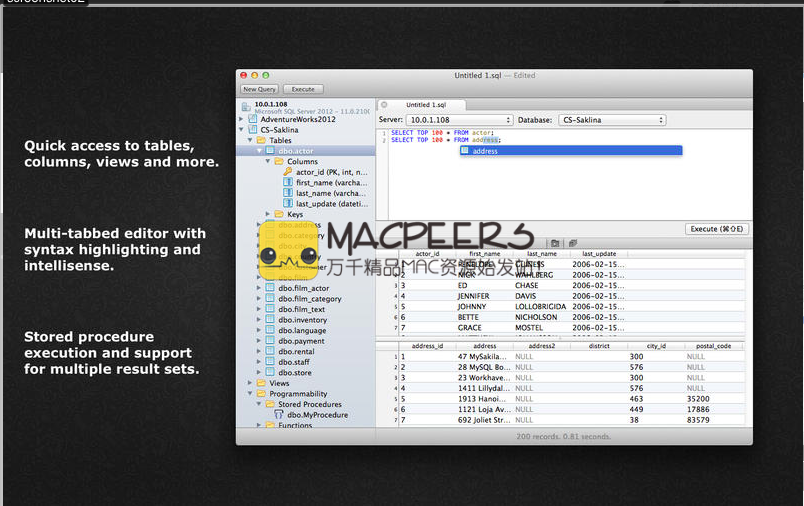Click the camera-like icon above results grid
Image resolution: width=804 pixels, height=506 pixels.
tap(555, 244)
